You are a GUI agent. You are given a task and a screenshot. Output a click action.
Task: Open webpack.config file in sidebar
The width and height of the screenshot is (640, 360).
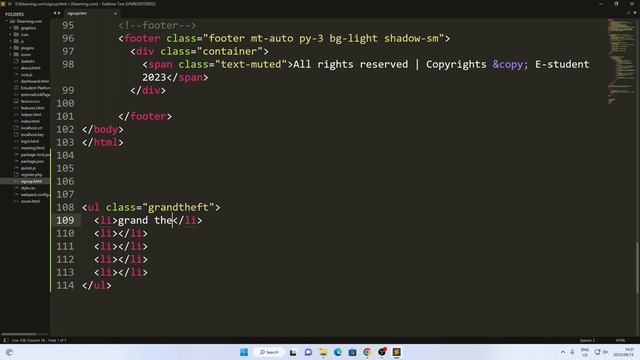(x=35, y=195)
